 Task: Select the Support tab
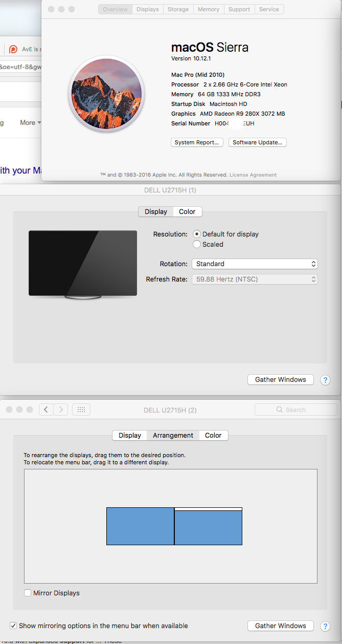pyautogui.click(x=239, y=9)
